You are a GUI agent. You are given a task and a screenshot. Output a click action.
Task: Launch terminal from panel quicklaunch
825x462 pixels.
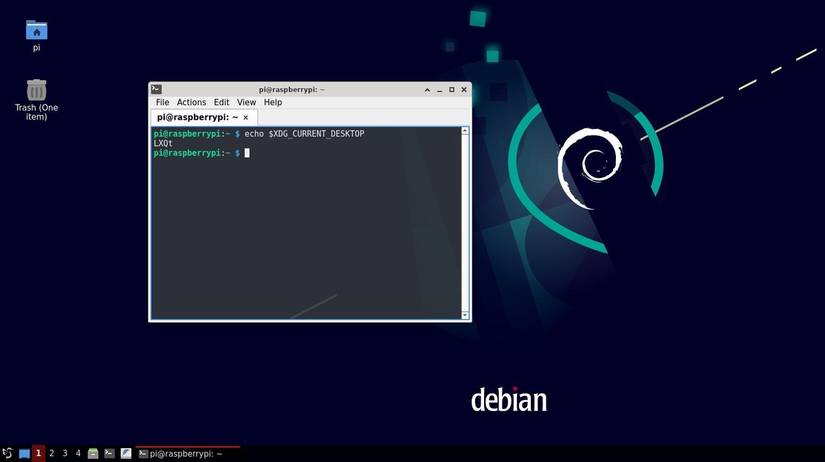click(x=109, y=453)
